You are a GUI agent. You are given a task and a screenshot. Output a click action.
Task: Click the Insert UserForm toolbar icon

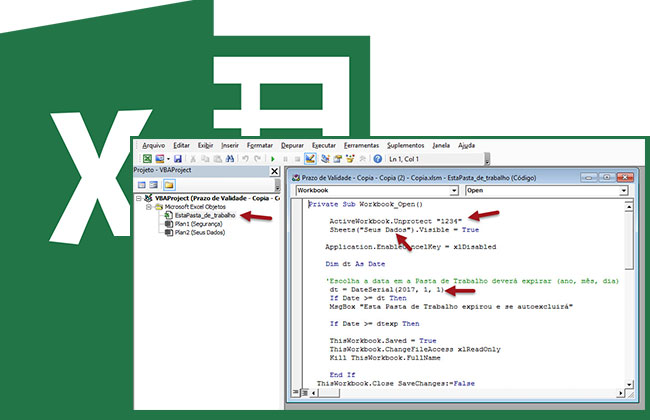(160, 159)
